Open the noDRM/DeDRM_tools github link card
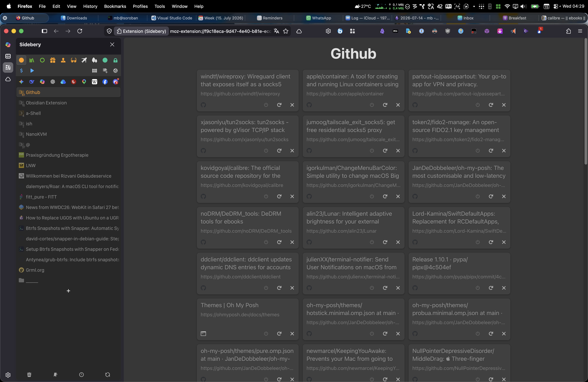The image size is (588, 382). 248,228
